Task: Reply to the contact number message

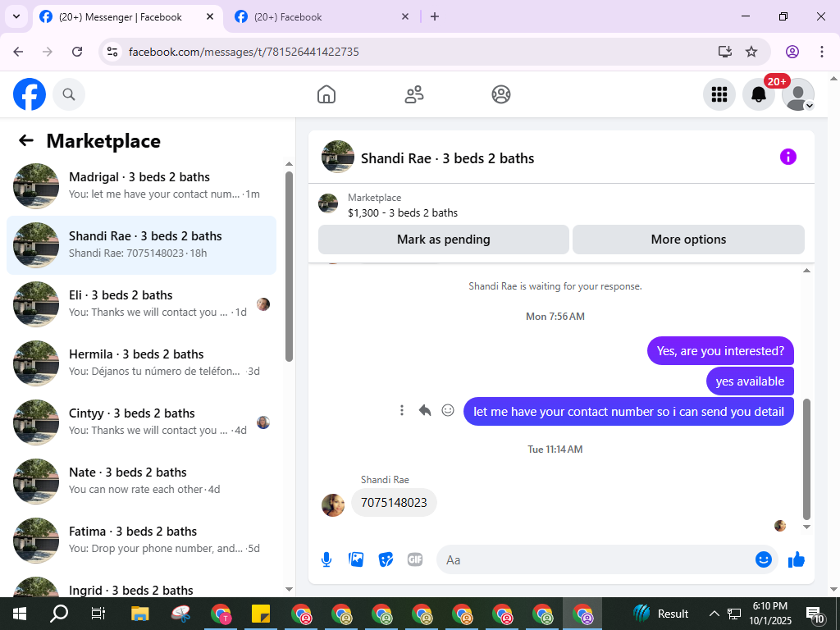Action: 425,410
